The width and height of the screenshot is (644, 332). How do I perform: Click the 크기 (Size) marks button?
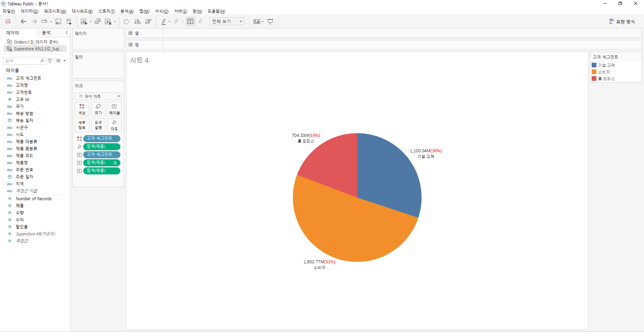[98, 109]
